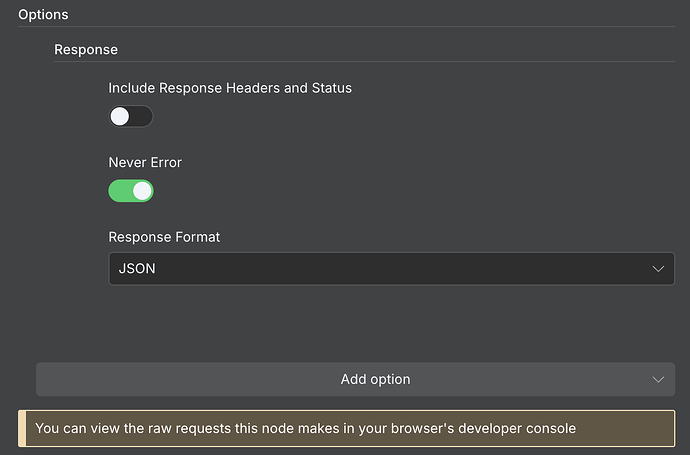
Task: Click the JSON value text
Action: click(x=137, y=269)
